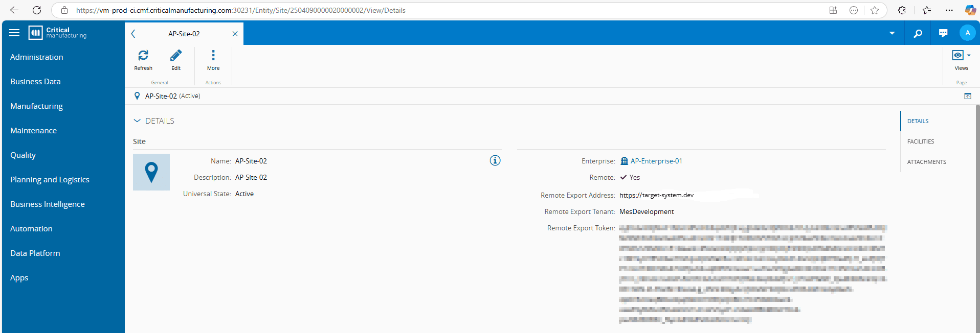This screenshot has height=333, width=980.
Task: Close the AP-Site-02 tab
Action: 235,34
